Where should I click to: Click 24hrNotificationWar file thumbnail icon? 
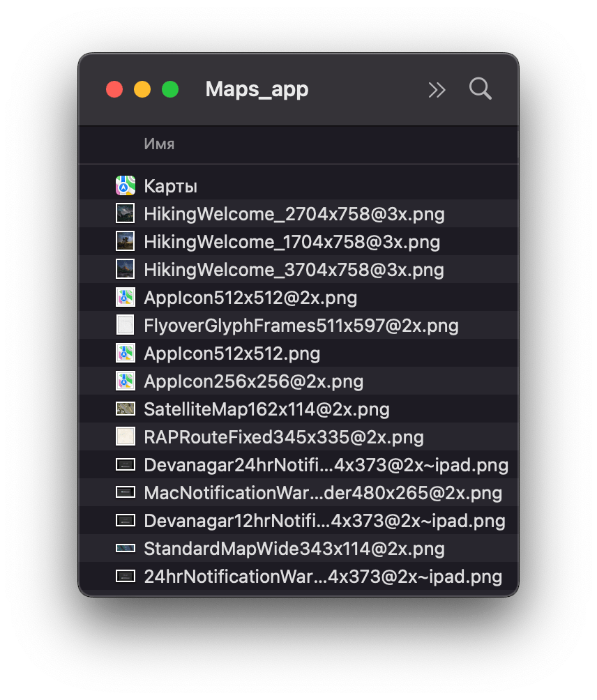tap(126, 576)
